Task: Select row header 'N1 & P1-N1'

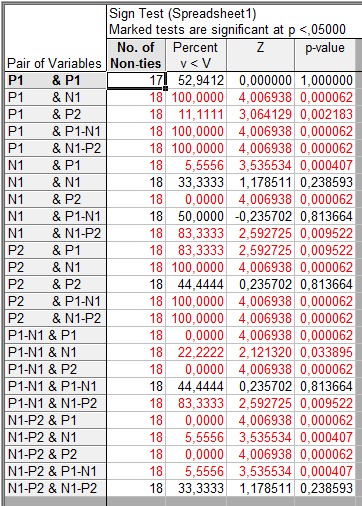Action: [x=56, y=216]
